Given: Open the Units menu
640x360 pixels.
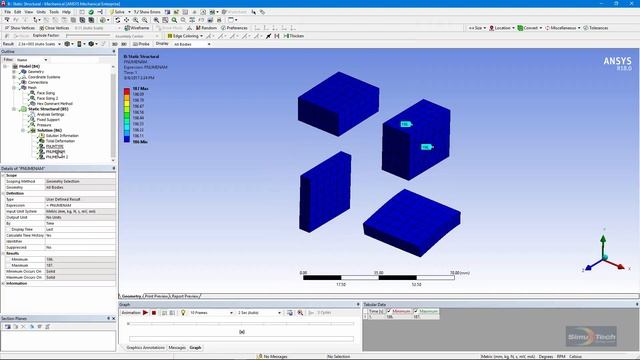Looking at the screenshot, I should [x=41, y=12].
